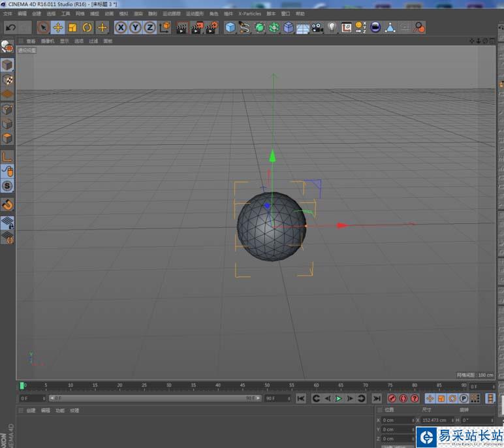Screen dimensions: 504x448
Task: Click the Undo arrow icon
Action: click(10, 27)
